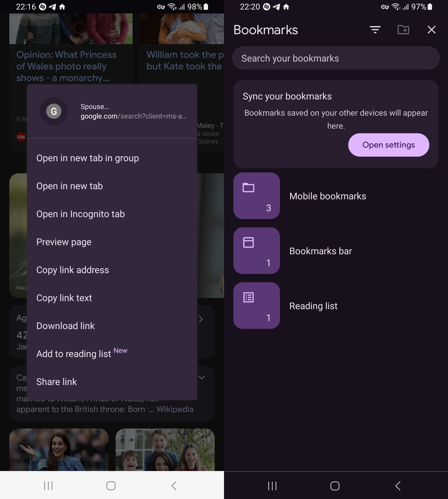448x499 pixels.
Task: Tap the left screen's home navigation button
Action: [x=111, y=486]
